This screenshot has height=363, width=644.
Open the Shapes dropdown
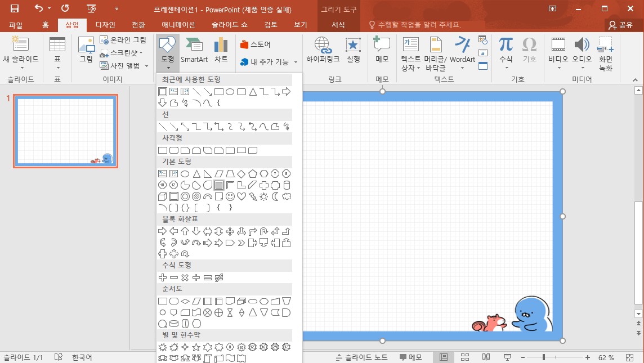point(168,53)
